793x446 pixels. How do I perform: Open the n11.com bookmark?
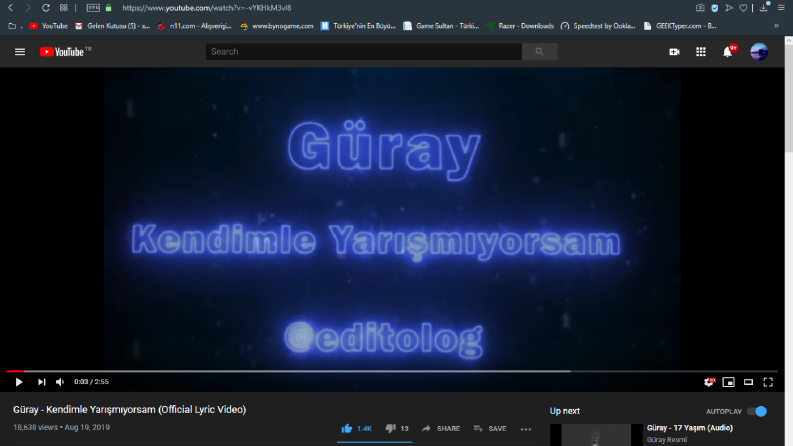[x=194, y=26]
